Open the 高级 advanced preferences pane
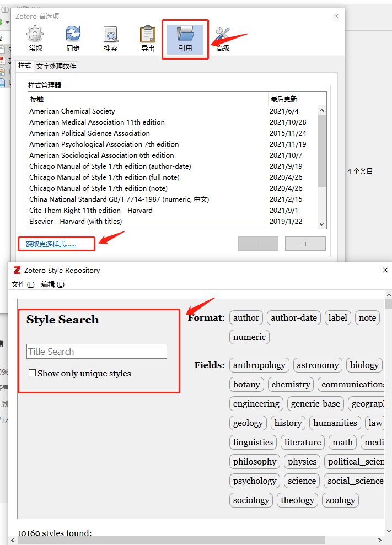 pos(223,39)
